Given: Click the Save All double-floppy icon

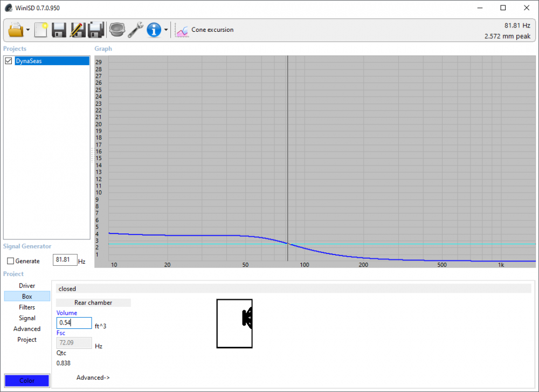Looking at the screenshot, I should click(x=96, y=30).
